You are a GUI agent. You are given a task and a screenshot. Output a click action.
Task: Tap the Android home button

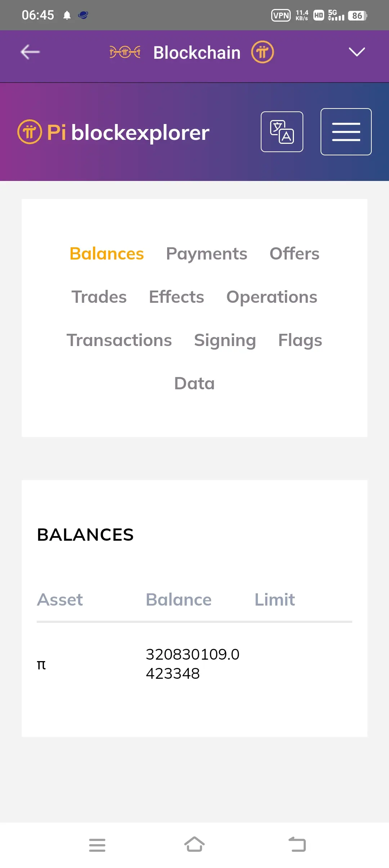194,844
